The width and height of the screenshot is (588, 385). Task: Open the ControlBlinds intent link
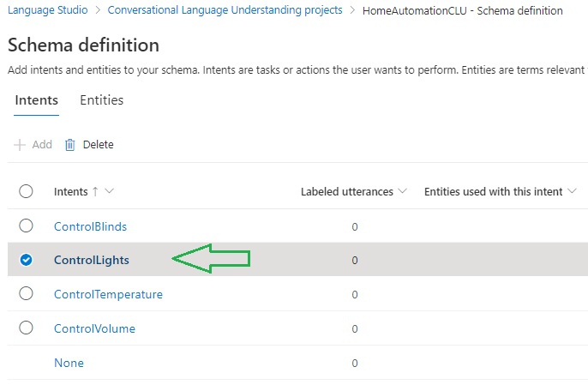click(90, 226)
